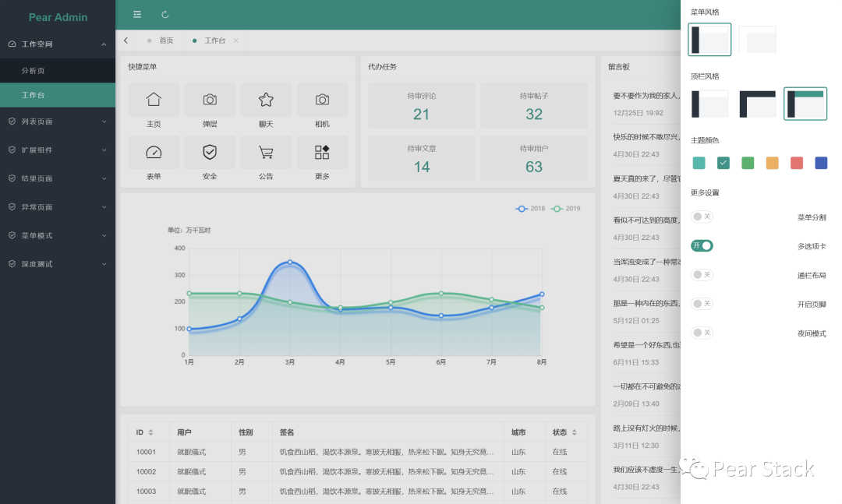The width and height of the screenshot is (842, 504).
Task: Click the 扩展组件 sidebar icon
Action: (12, 150)
